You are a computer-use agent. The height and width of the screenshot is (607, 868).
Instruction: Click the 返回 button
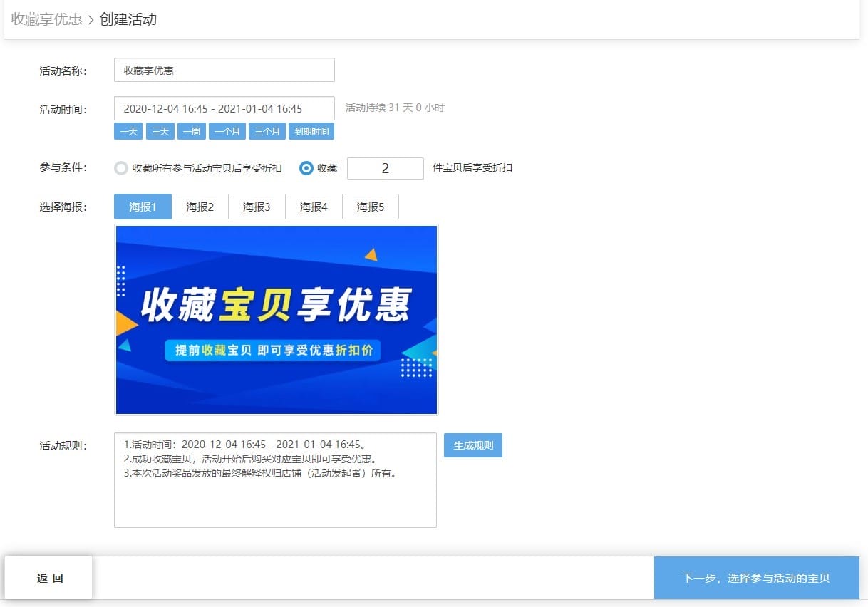pyautogui.click(x=48, y=578)
